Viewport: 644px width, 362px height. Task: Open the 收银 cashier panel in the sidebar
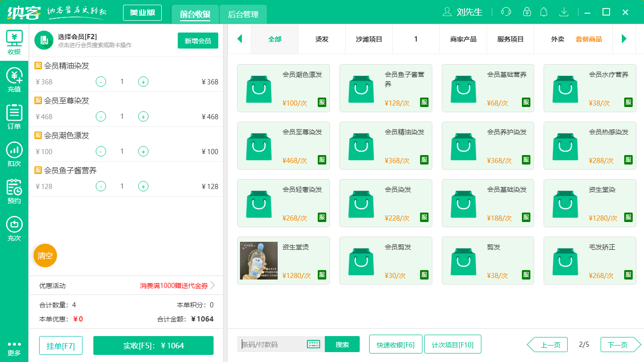[x=14, y=42]
